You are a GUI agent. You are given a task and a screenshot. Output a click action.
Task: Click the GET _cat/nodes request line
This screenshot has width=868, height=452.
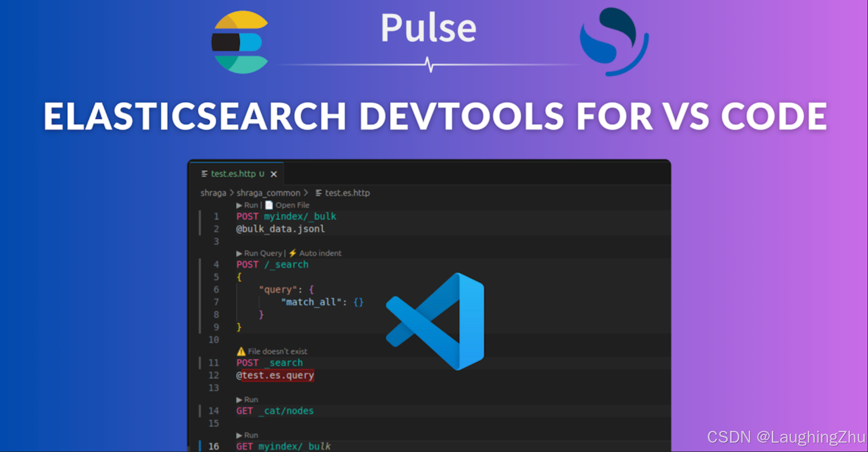tap(275, 411)
